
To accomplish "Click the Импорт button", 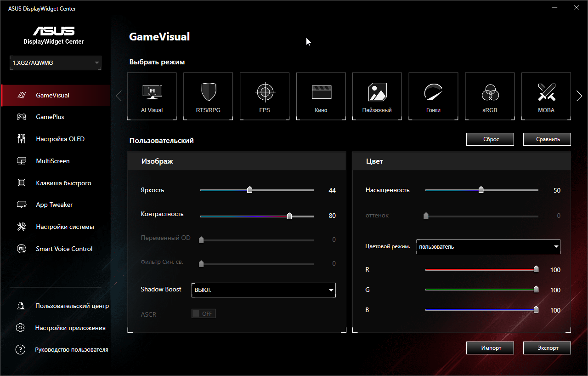I will [x=490, y=348].
